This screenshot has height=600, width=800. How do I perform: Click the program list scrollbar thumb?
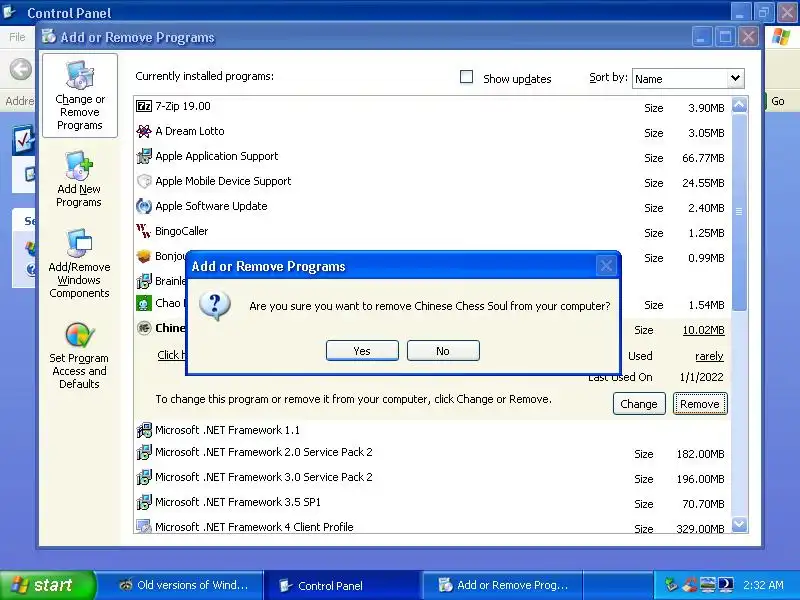click(739, 212)
